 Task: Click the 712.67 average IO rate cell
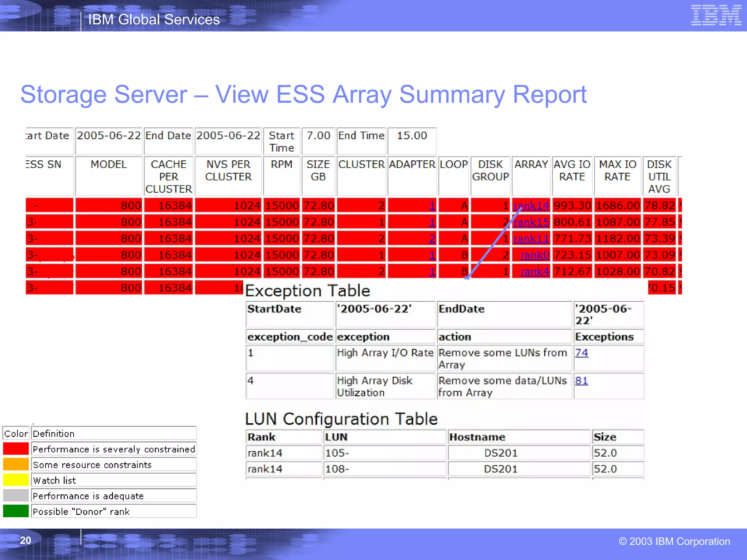point(572,271)
